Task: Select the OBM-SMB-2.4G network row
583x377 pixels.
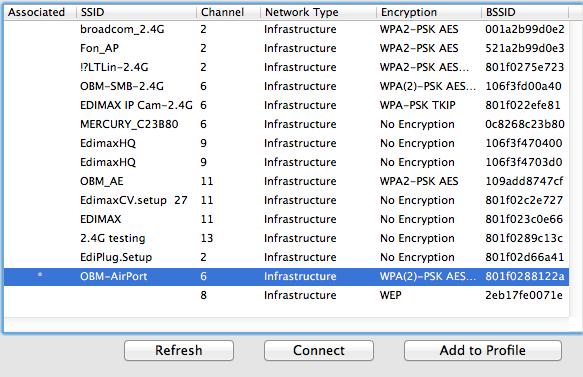Action: tap(286, 86)
